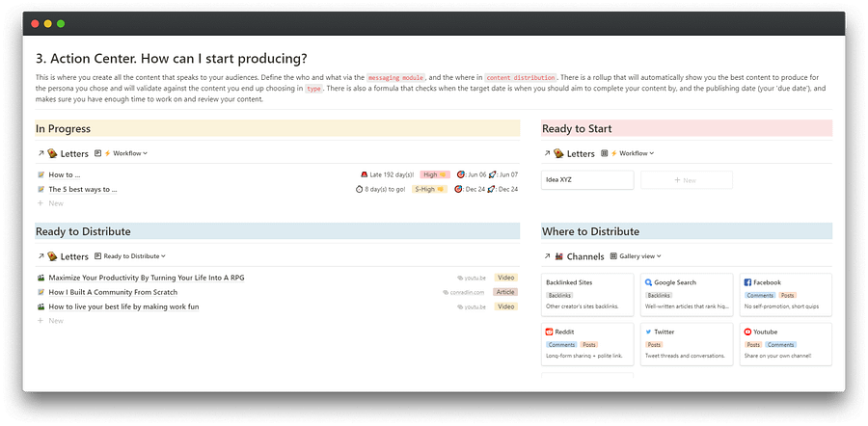Add New row under In Progress list
868x426 pixels.
tap(50, 203)
